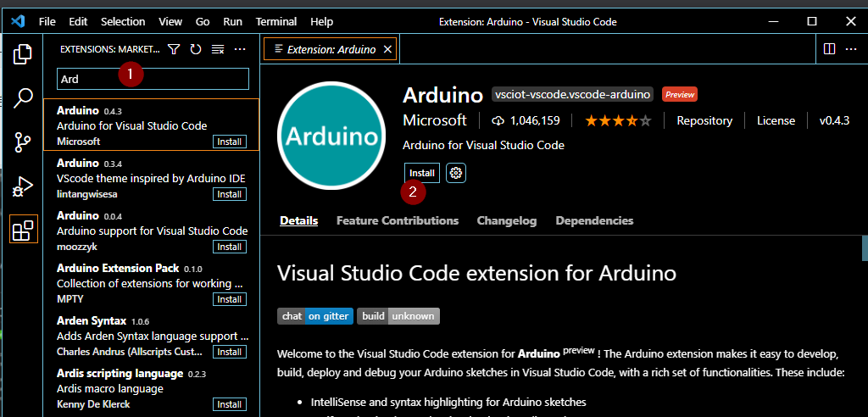
Task: Install Microsoft Arduino 0.4.3 from list
Action: click(229, 142)
